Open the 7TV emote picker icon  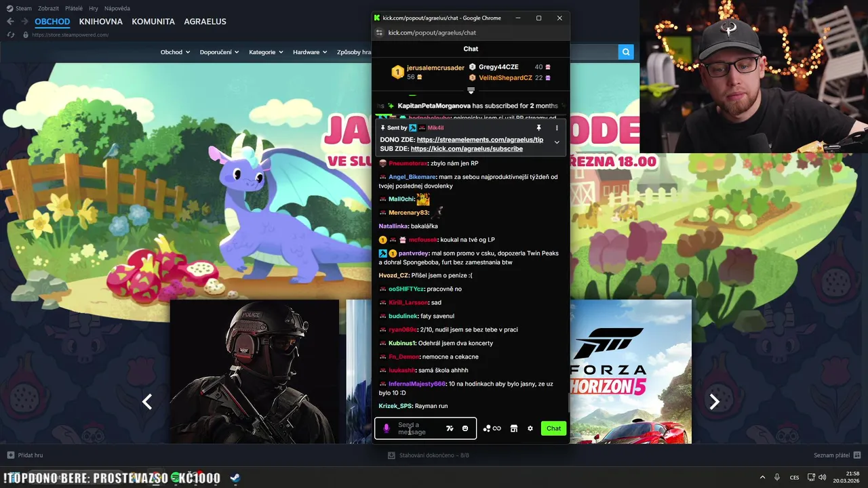(x=450, y=428)
